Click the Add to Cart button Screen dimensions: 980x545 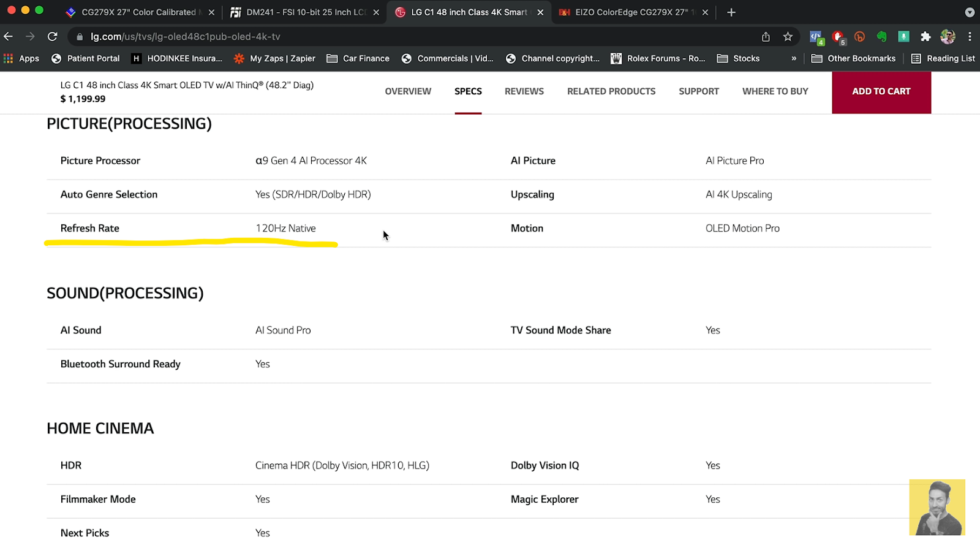(881, 92)
